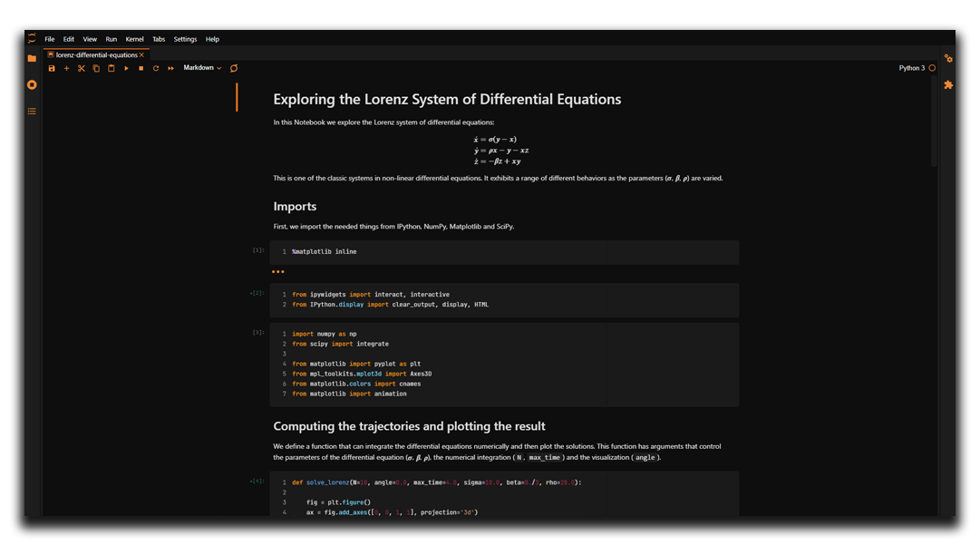Click the [3]: prompt of the numpy import cell
980x545 pixels.
pyautogui.click(x=258, y=333)
